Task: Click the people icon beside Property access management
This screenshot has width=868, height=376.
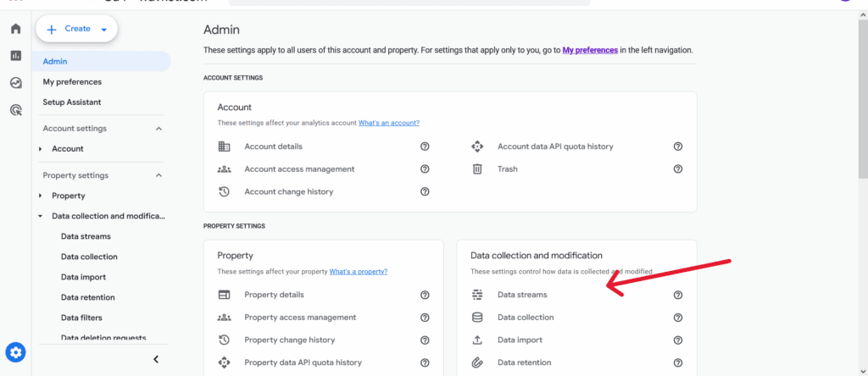Action: click(x=224, y=318)
